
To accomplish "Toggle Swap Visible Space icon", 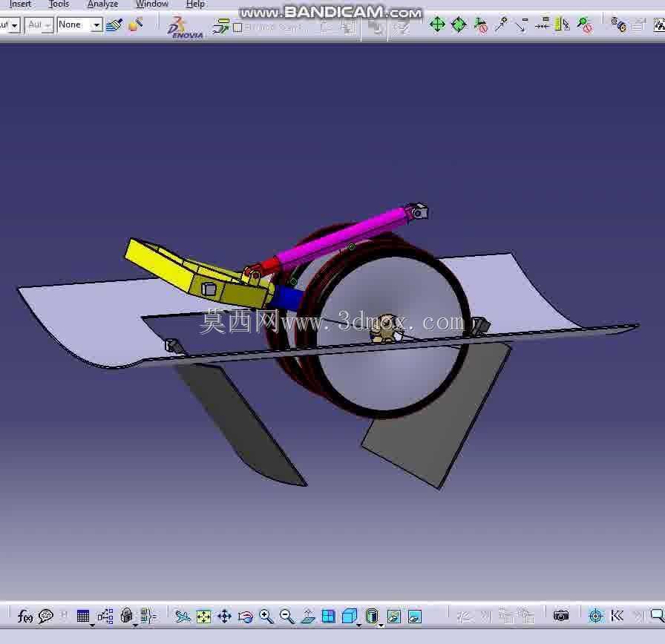I will pos(415,616).
